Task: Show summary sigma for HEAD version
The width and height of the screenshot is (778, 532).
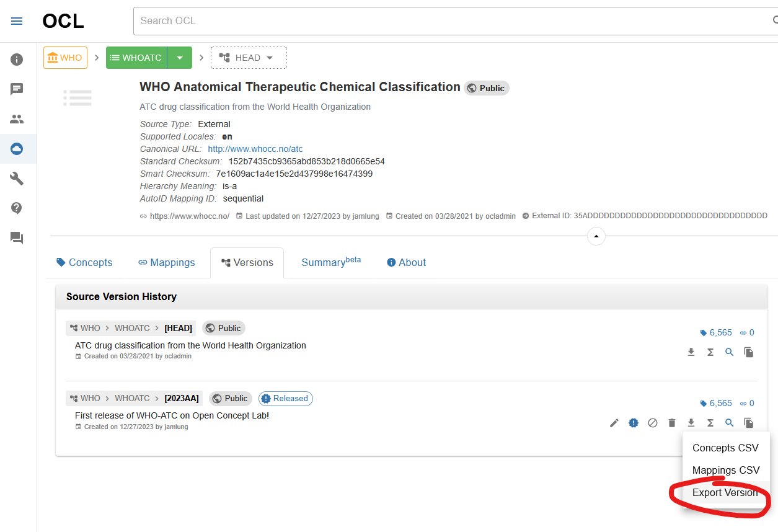Action: (710, 352)
